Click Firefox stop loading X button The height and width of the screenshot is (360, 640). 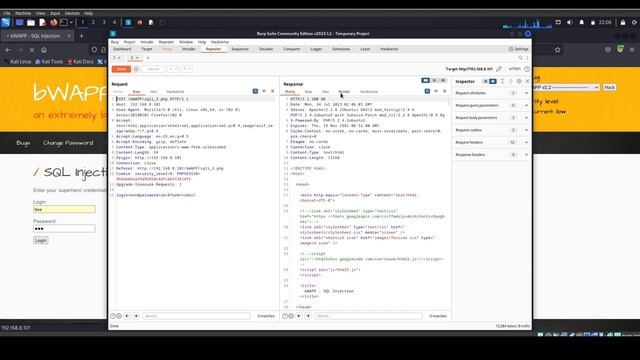coord(32,50)
